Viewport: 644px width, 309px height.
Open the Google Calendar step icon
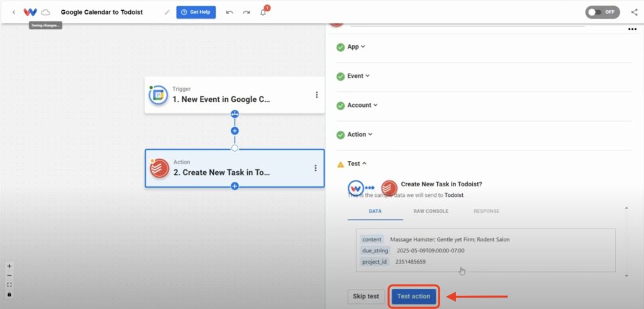[x=158, y=95]
